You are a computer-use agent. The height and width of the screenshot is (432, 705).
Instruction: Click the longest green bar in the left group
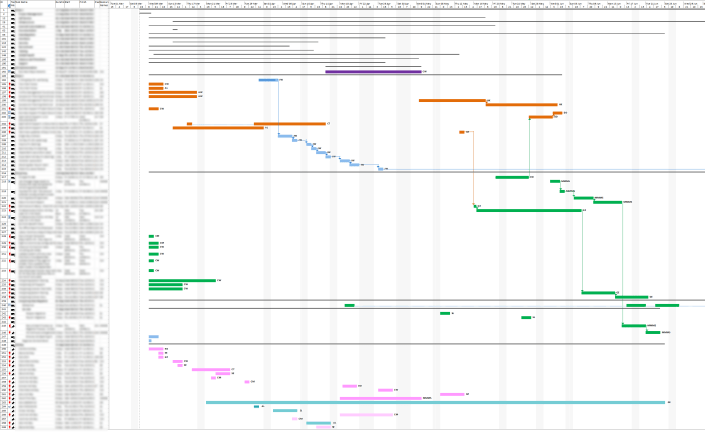pos(182,281)
